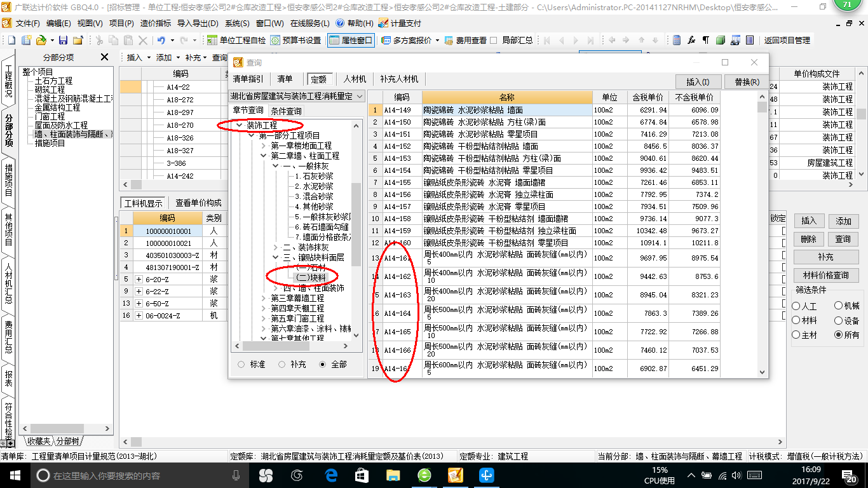Select the 主材 filter radio button

[x=796, y=335]
